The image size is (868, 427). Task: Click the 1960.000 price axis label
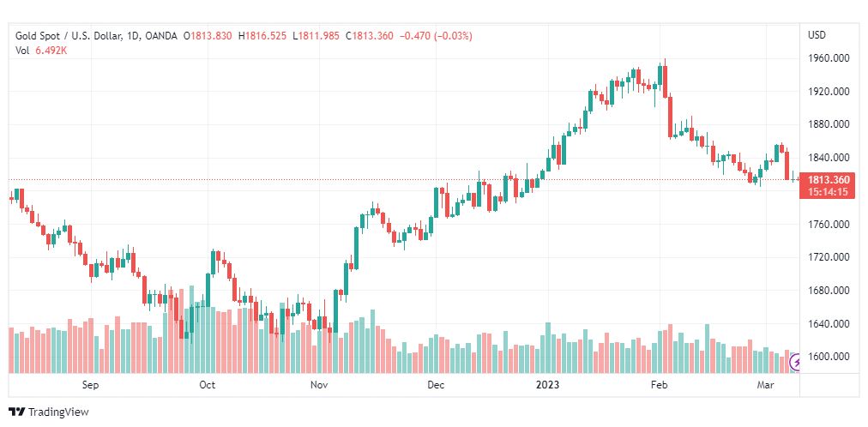(829, 58)
